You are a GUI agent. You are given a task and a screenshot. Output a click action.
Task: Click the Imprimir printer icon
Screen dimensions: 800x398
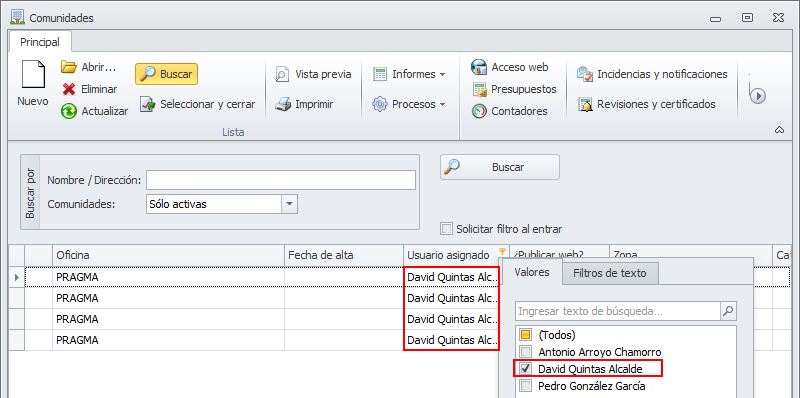[282, 104]
